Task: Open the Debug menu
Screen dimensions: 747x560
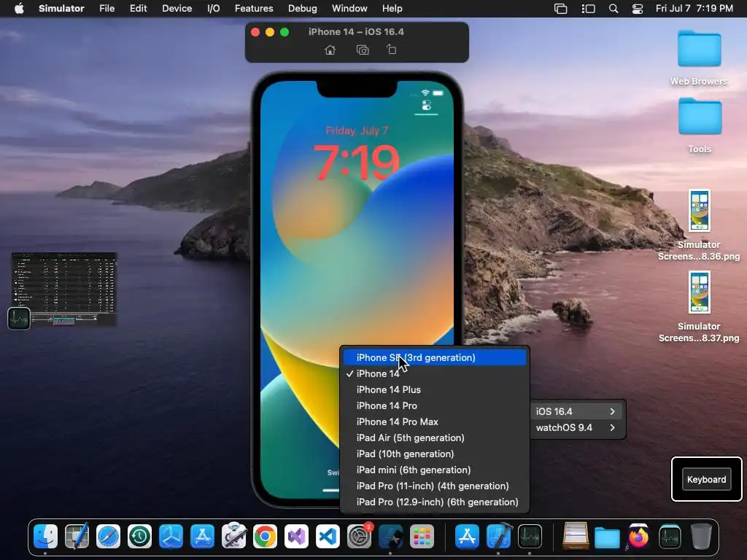Action: pyautogui.click(x=303, y=9)
